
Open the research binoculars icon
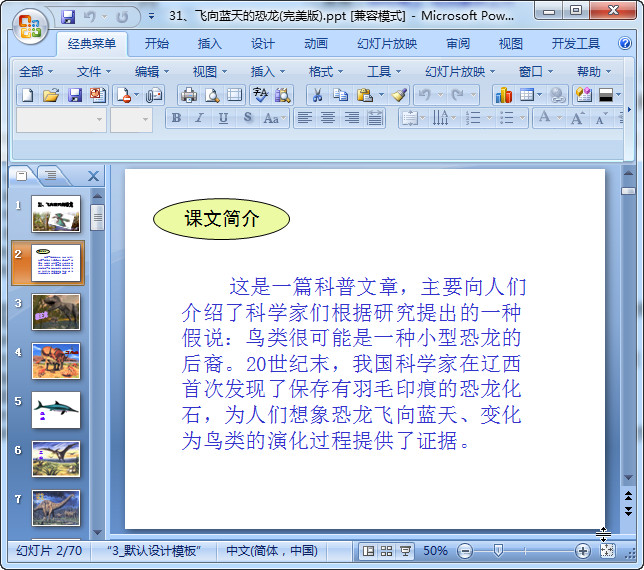pos(283,95)
